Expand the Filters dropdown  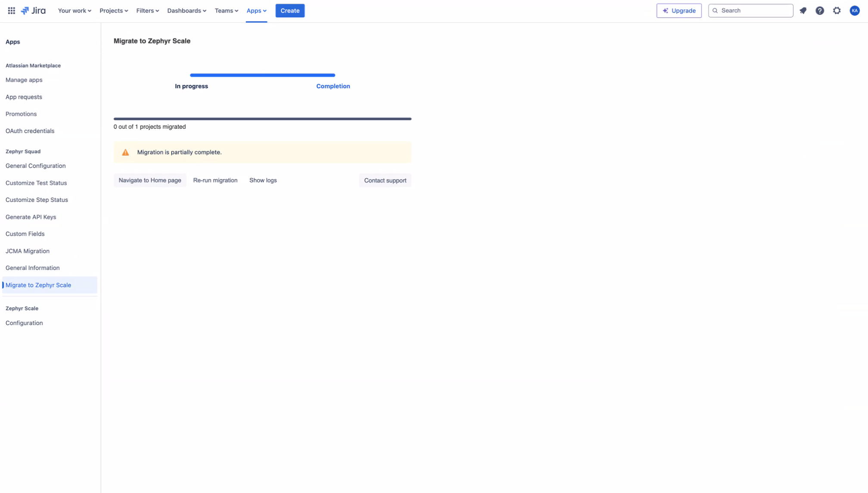(x=148, y=11)
